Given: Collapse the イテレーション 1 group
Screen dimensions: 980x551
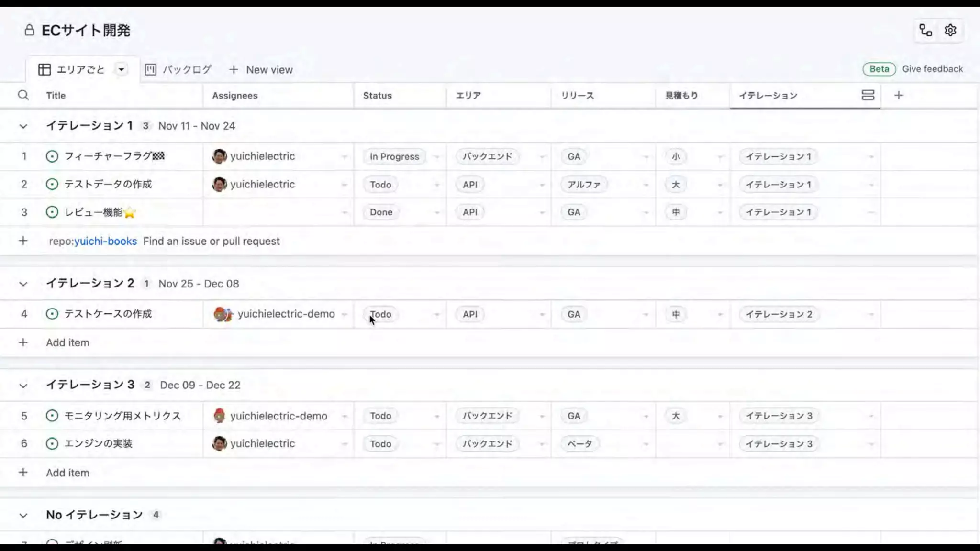Looking at the screenshot, I should tap(23, 126).
